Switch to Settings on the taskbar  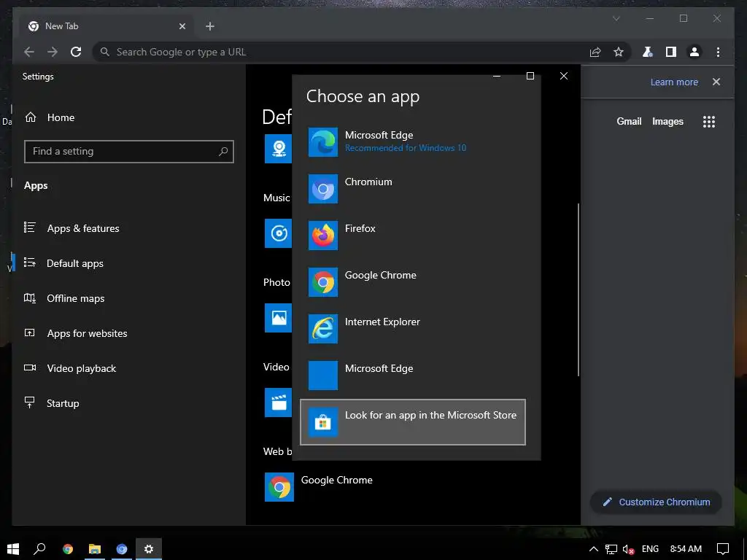pos(149,549)
